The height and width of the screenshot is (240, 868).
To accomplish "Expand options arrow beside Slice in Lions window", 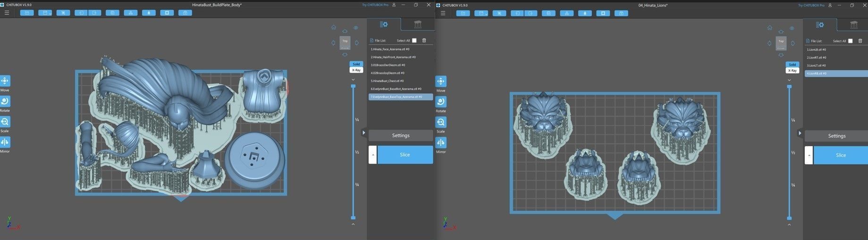I will (x=809, y=155).
